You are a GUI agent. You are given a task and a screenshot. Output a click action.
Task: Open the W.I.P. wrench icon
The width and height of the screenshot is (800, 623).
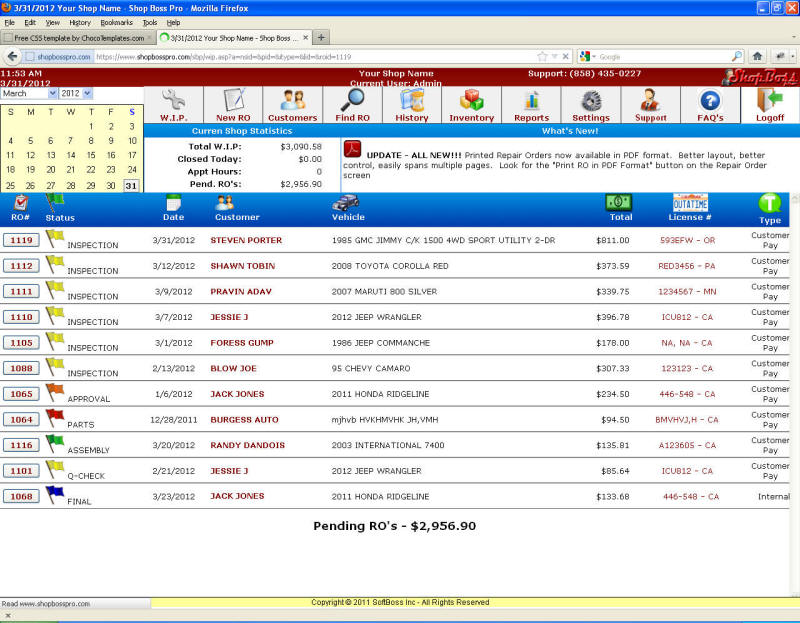(173, 100)
